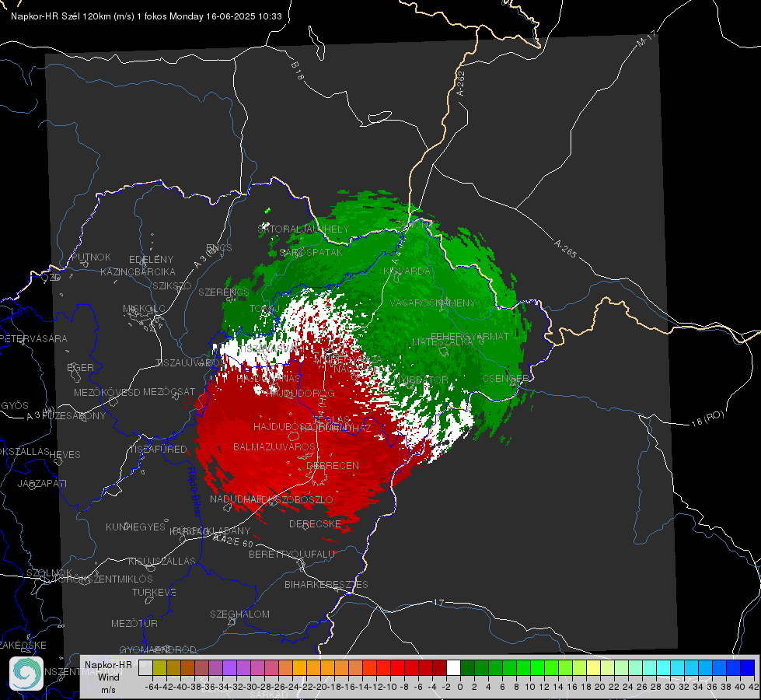Click the white swatch in the wind legend

pyautogui.click(x=453, y=668)
